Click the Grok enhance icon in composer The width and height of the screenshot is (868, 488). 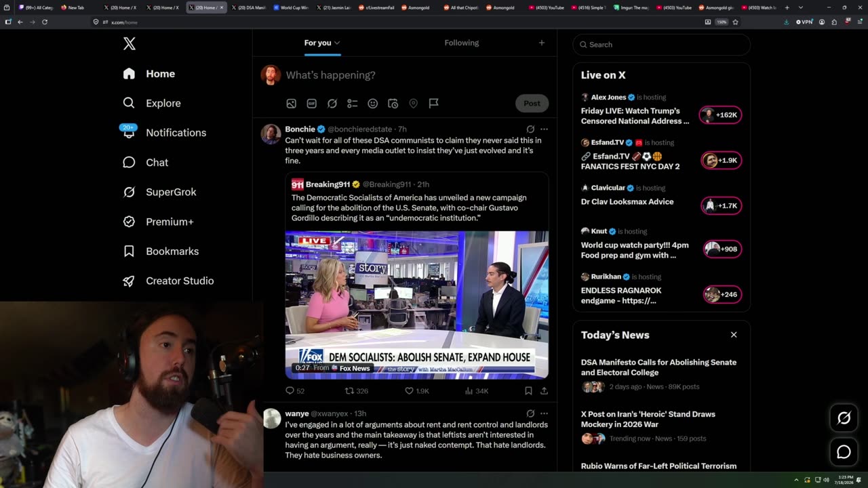pos(332,104)
